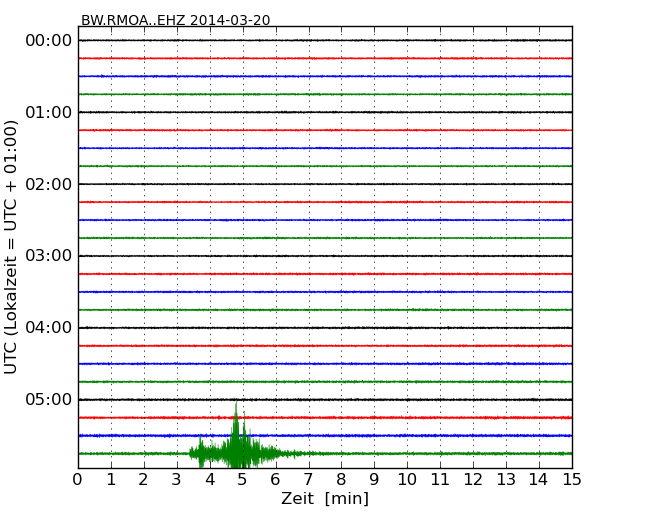Click x-axis tick label 0

[78, 480]
